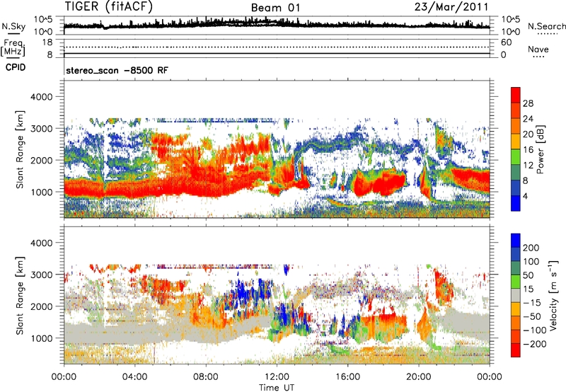Click the TIGER (fitACF) title text
The width and height of the screenshot is (566, 392).
(x=109, y=7)
